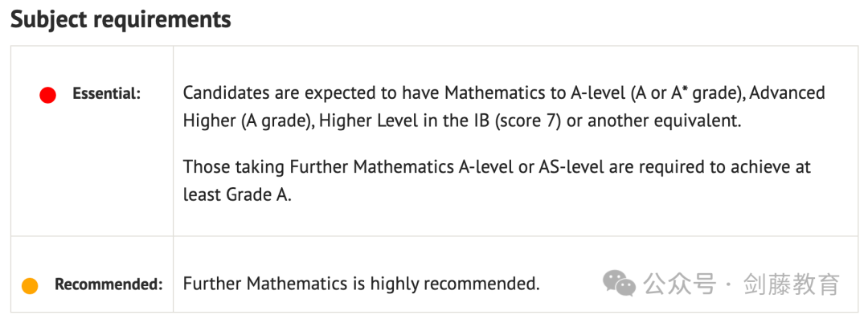Screen dimensions: 868x319
Task: Click the (score 7) text
Action: tap(528, 121)
